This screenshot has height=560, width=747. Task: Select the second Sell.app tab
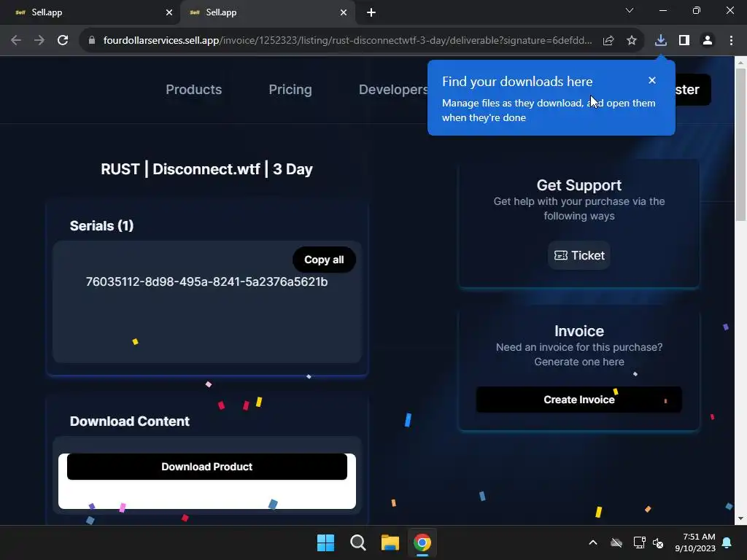(x=268, y=12)
